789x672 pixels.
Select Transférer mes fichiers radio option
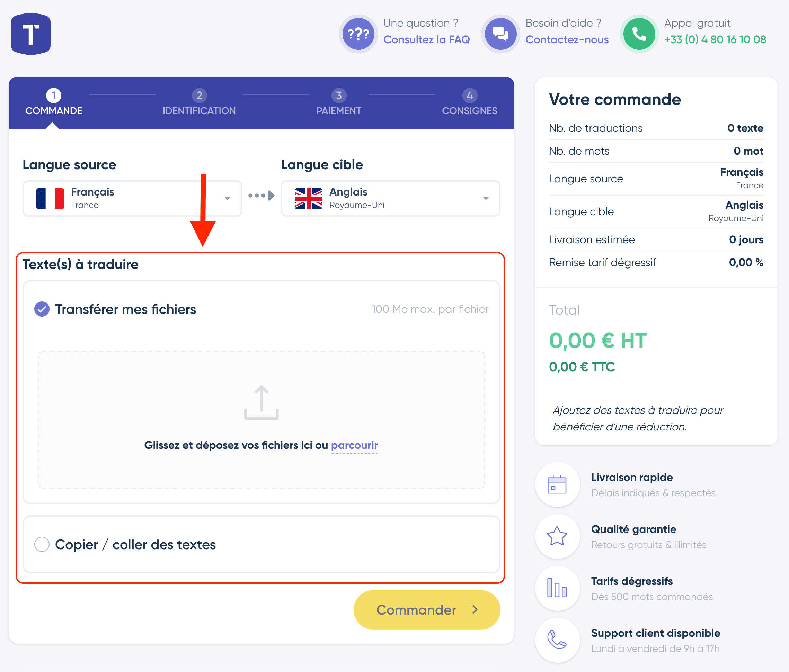tap(42, 309)
